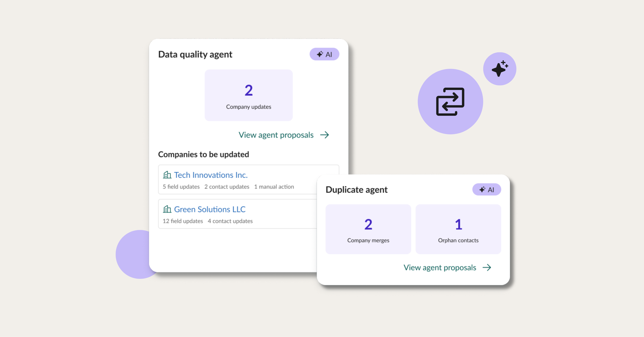Click '12 field updates' under Green Solutions
Screen dimensions: 644x337
pos(183,221)
